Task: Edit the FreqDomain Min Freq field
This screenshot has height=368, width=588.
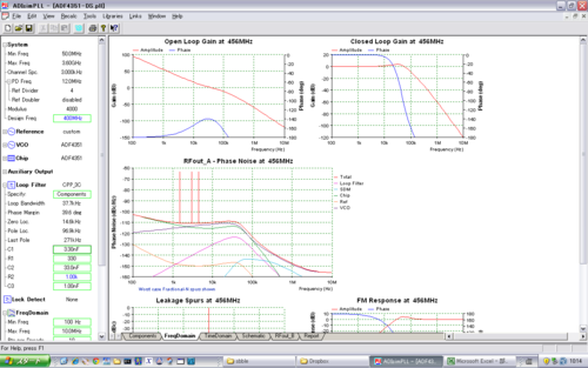Action: pyautogui.click(x=72, y=322)
